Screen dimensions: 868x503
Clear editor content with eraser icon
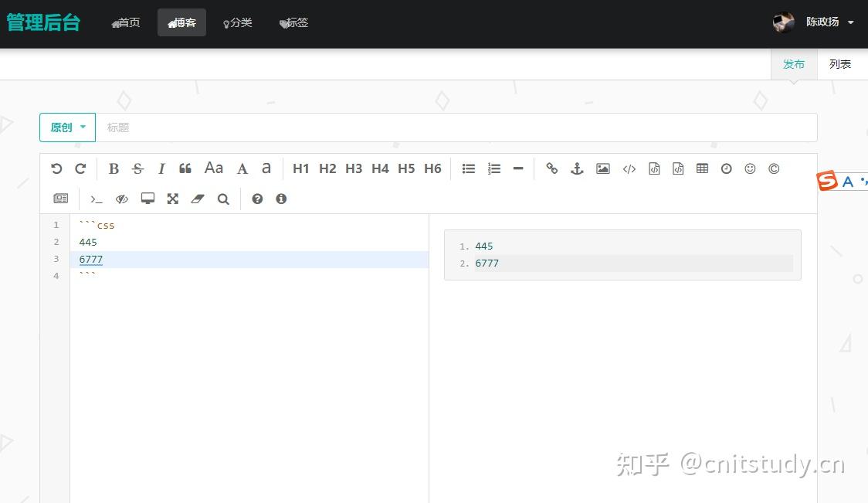click(198, 199)
